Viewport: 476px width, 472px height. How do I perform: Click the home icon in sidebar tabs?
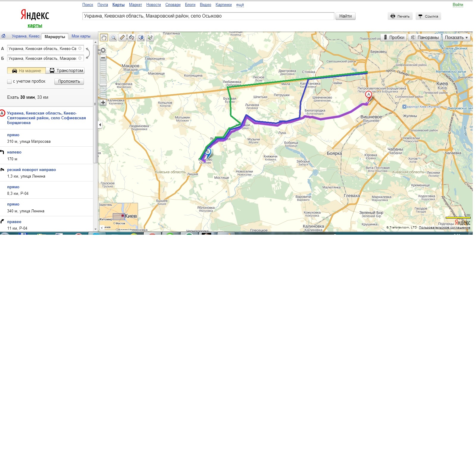pos(4,36)
